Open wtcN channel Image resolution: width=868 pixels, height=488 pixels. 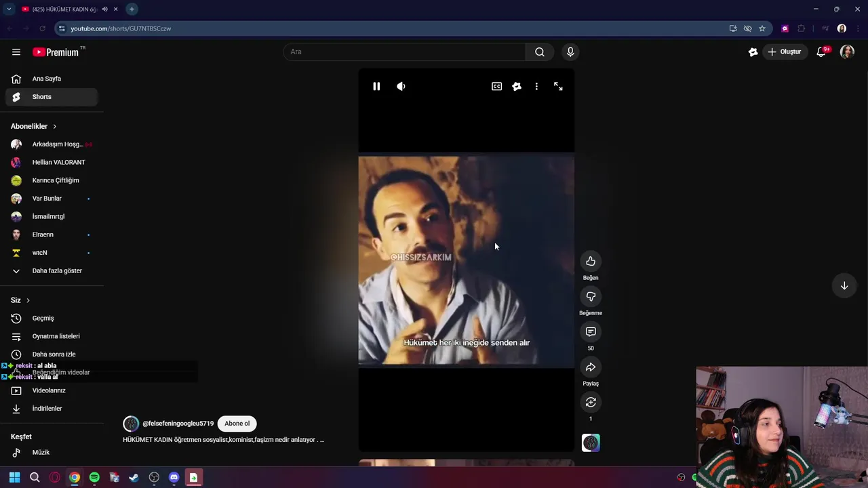click(x=52, y=253)
